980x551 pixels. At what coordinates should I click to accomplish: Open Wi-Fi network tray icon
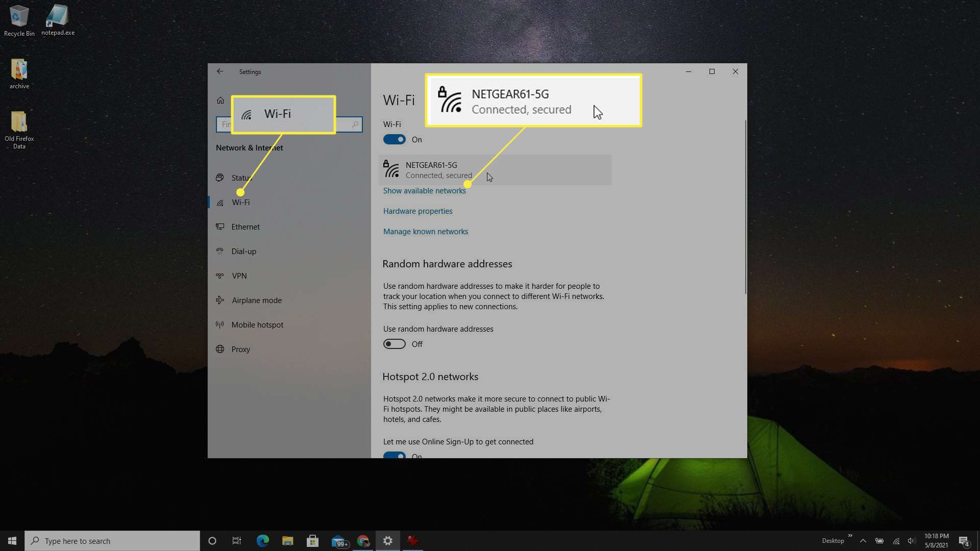pos(896,541)
